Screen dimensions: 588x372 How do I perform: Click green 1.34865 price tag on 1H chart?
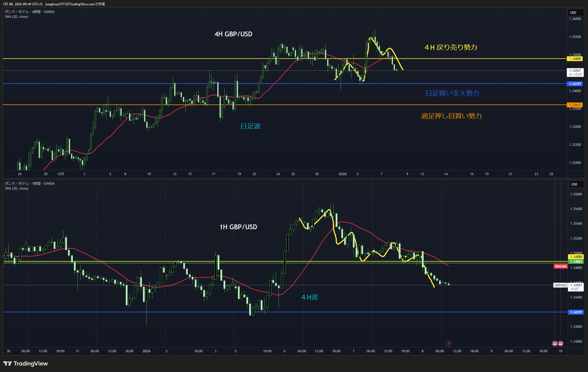(576, 262)
